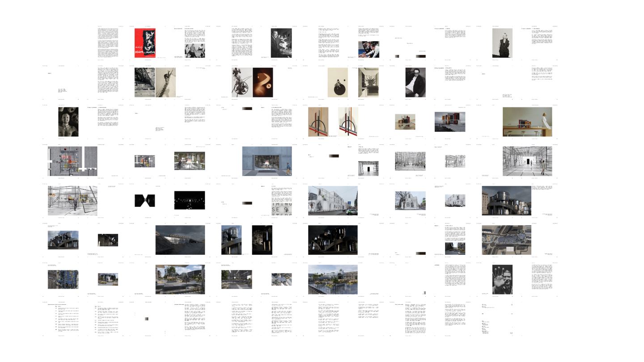
Task: Click the small street photo below text column
Action: point(455,248)
